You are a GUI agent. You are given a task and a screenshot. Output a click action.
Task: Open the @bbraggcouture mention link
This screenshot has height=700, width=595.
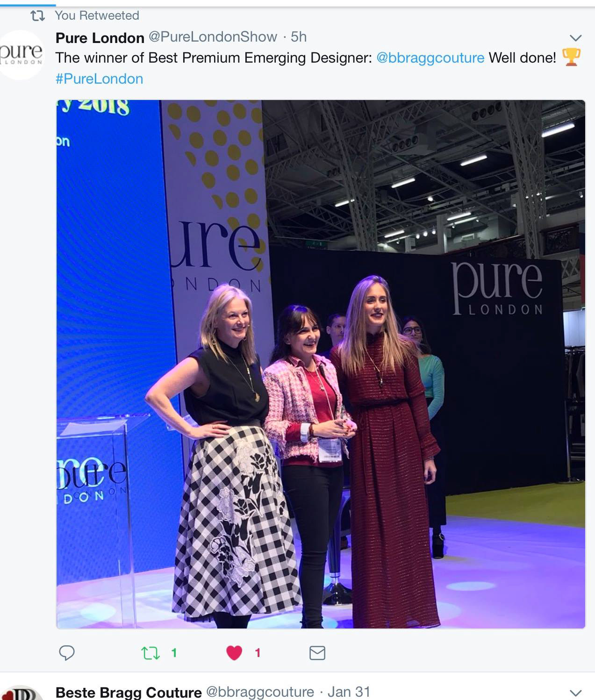[430, 58]
